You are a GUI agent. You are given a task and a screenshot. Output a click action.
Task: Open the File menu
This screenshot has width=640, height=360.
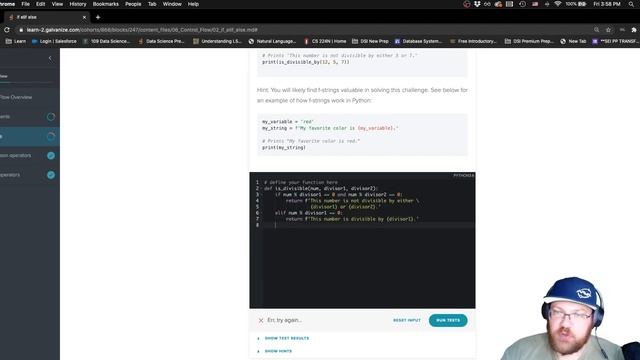[x=25, y=4]
